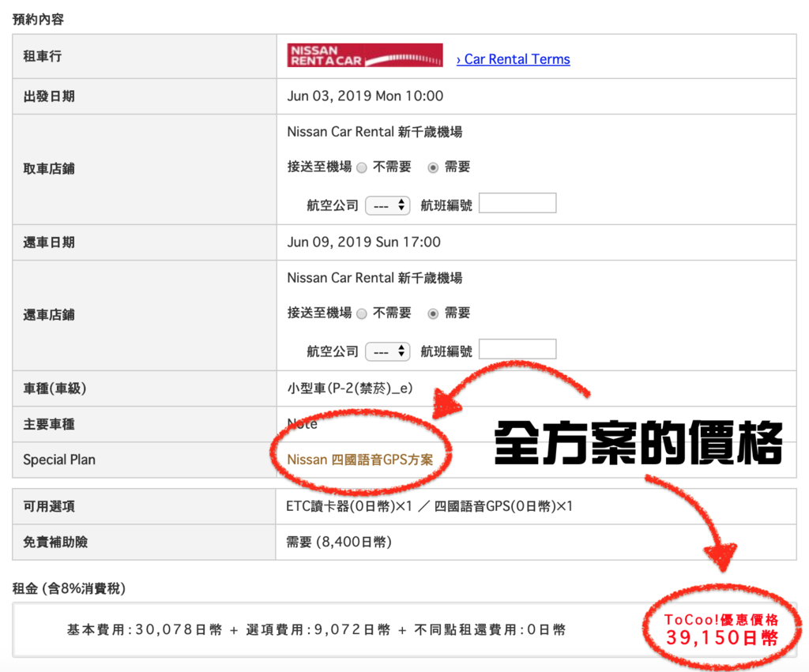Viewport: 809px width, 672px height.
Task: Click the 基本費用:30,078日幣 text
Action: coord(145,629)
